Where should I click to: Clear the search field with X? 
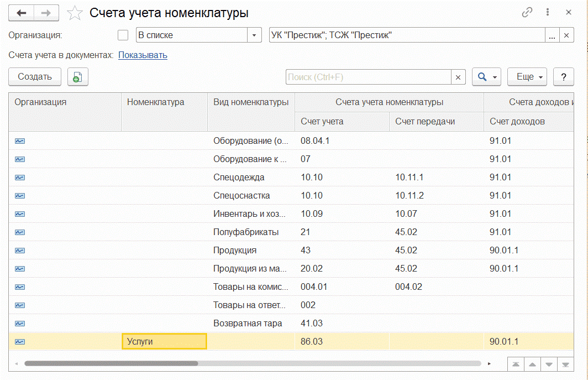(x=458, y=77)
